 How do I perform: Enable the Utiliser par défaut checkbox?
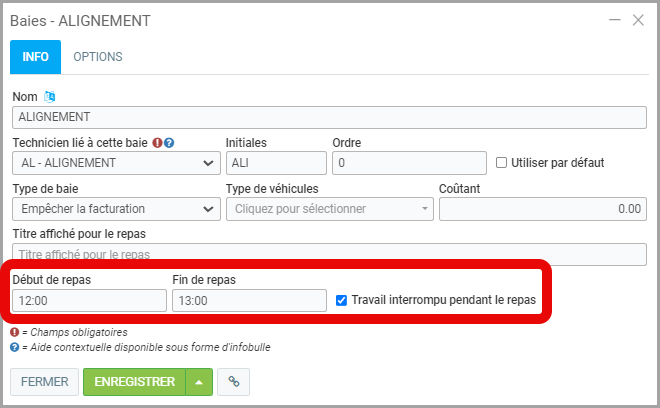pyautogui.click(x=502, y=162)
